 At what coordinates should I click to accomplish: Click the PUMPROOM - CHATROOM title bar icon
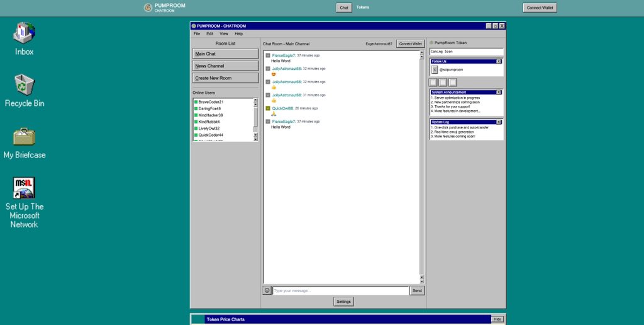point(194,26)
